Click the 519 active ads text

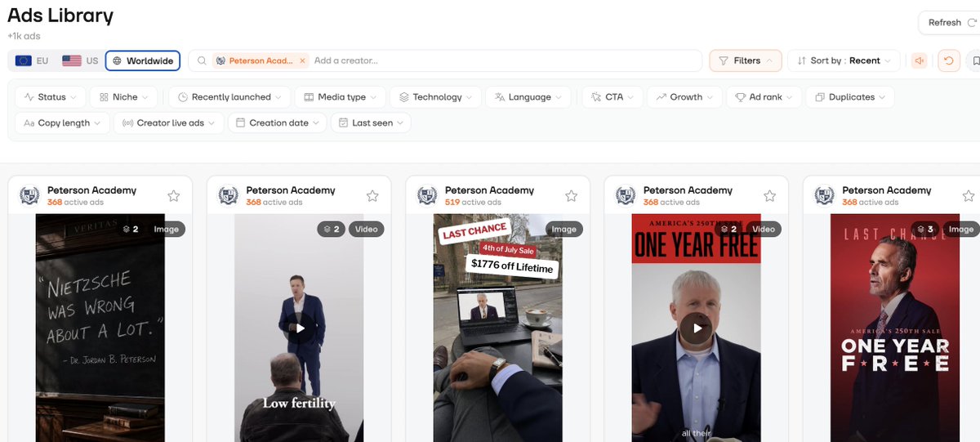click(x=473, y=203)
